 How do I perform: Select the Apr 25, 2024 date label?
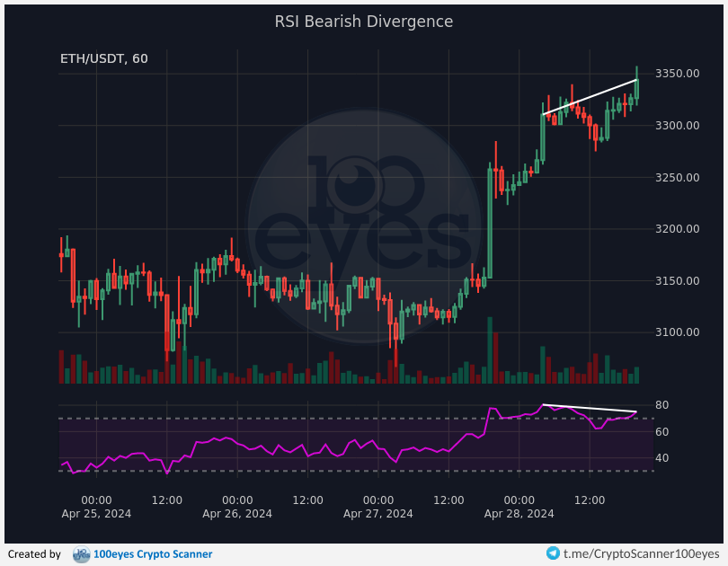tap(96, 514)
